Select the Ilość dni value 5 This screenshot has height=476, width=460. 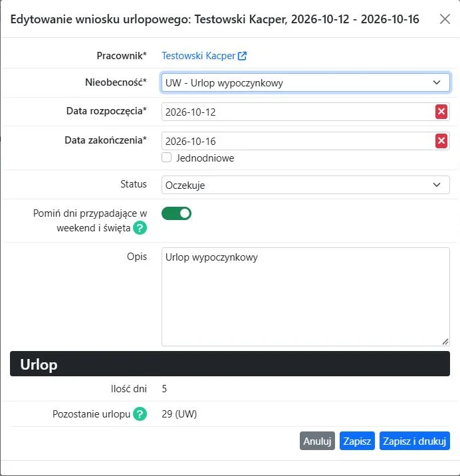click(164, 389)
